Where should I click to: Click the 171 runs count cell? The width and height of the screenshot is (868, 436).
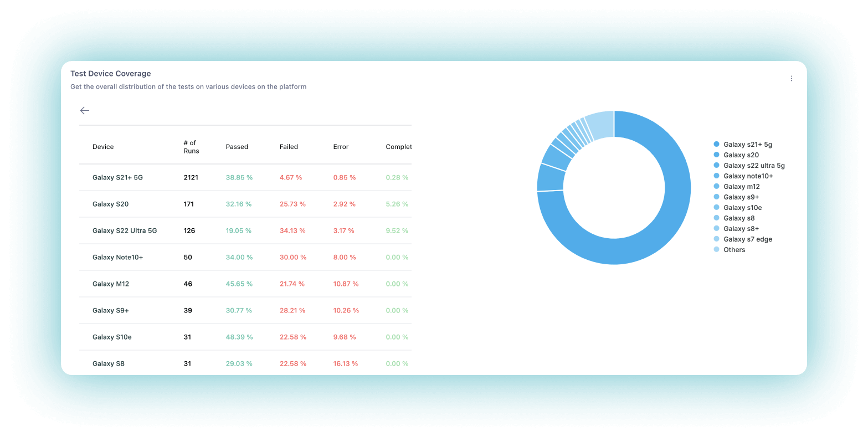click(x=189, y=204)
